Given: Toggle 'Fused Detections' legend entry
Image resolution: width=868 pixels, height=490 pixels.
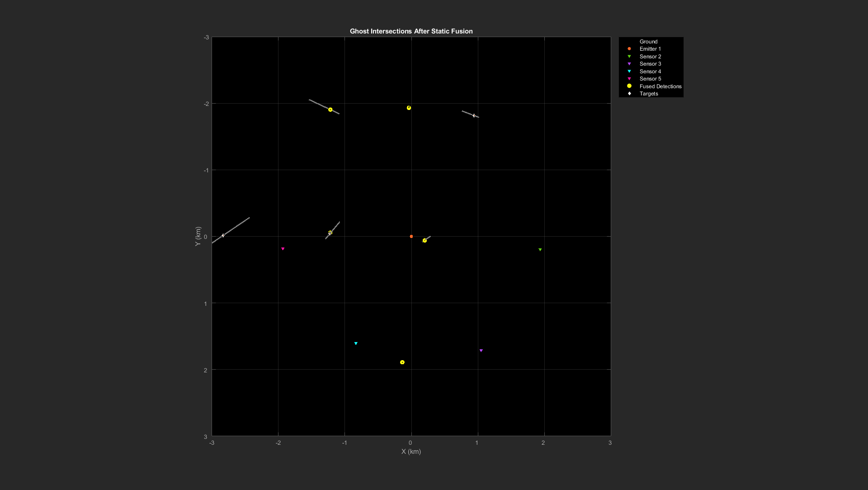Looking at the screenshot, I should pyautogui.click(x=660, y=86).
